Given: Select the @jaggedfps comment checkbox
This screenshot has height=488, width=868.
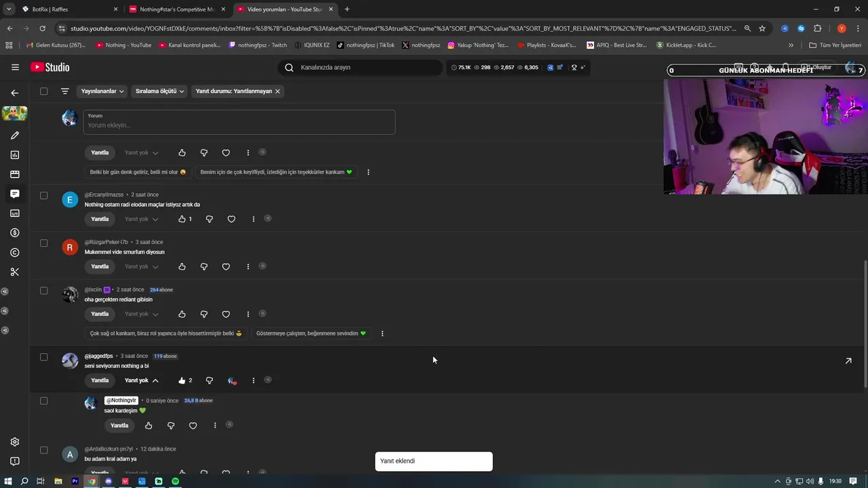Looking at the screenshot, I should pyautogui.click(x=44, y=357).
